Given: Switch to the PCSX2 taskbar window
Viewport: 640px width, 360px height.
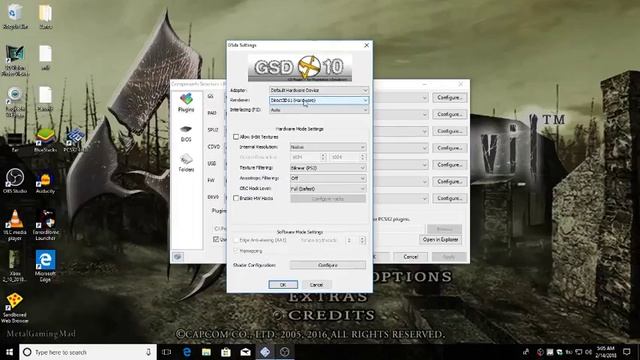Looking at the screenshot, I should point(265,352).
